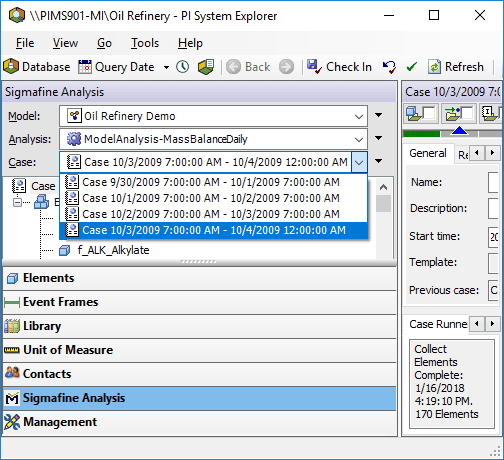Collapse the Case combo box list

359,162
